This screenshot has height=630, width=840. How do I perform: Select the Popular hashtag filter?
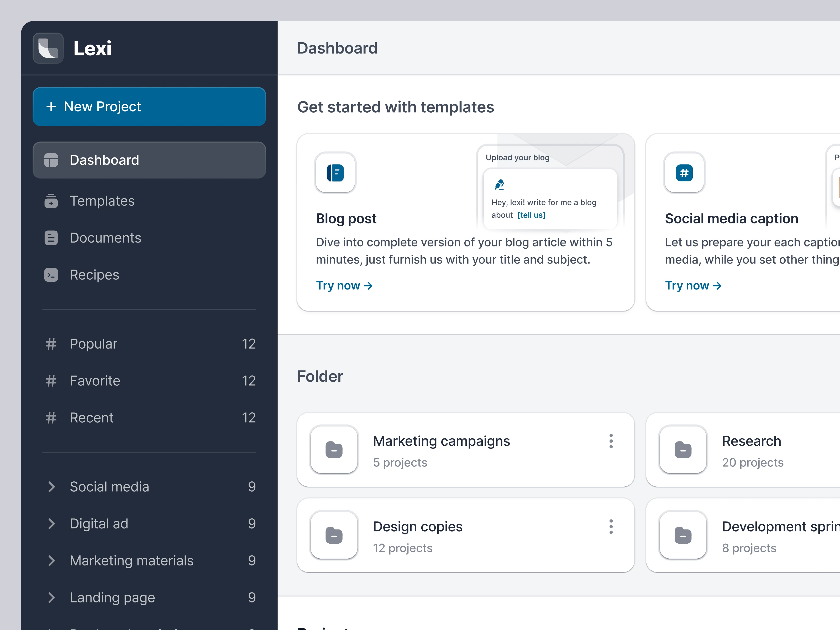pos(93,344)
